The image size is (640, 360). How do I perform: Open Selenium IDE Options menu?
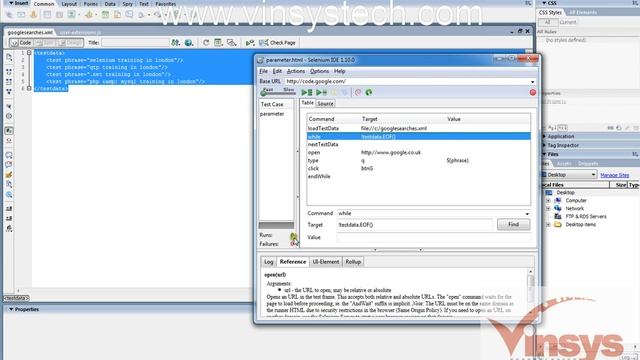coord(319,71)
